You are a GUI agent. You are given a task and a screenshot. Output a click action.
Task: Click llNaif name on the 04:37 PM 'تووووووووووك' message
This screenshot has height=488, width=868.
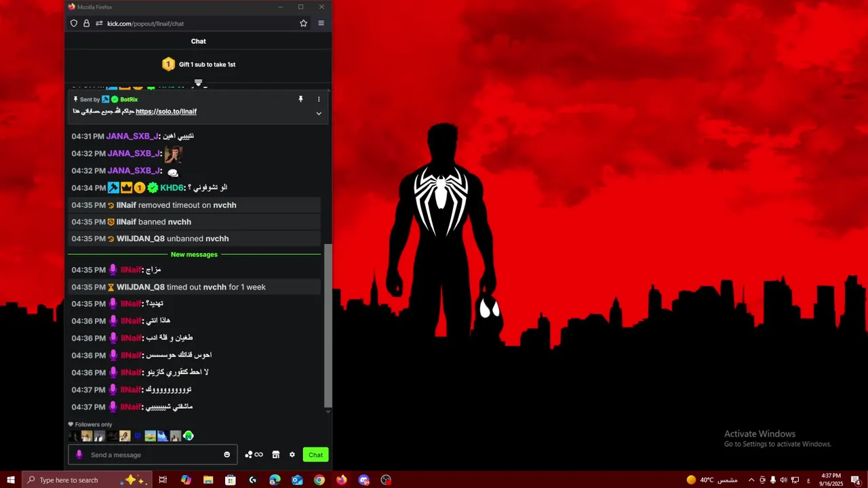coord(131,390)
